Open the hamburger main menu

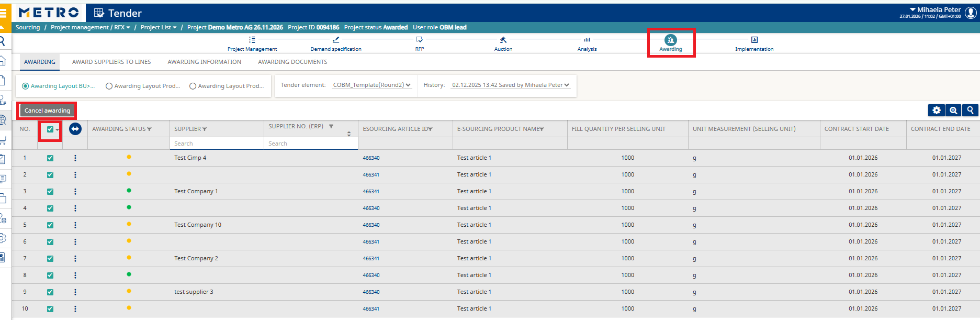click(x=3, y=13)
